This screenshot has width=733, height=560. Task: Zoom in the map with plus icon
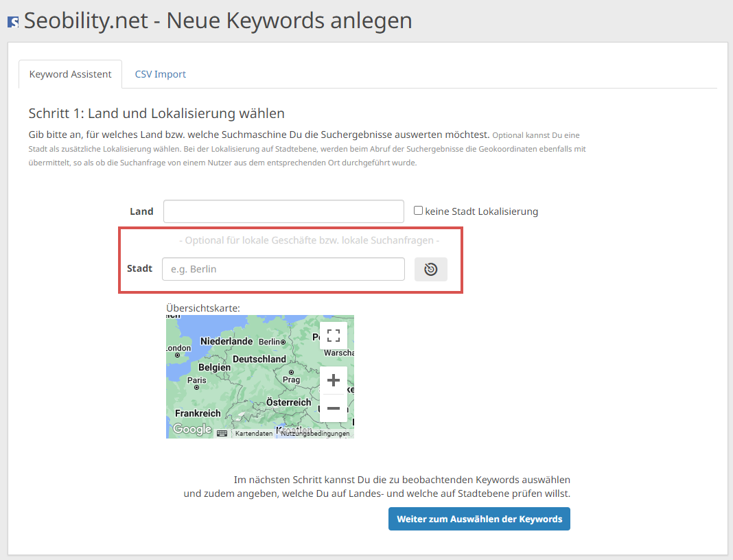tap(334, 380)
